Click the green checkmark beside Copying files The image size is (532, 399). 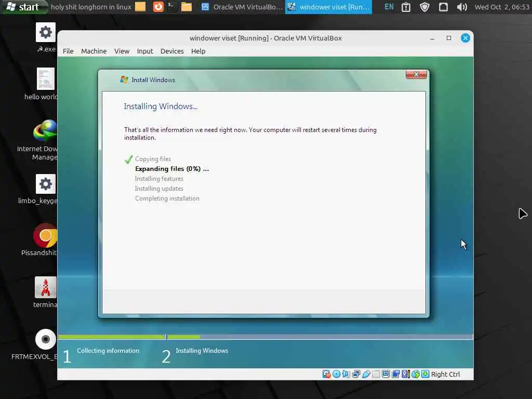pyautogui.click(x=129, y=159)
